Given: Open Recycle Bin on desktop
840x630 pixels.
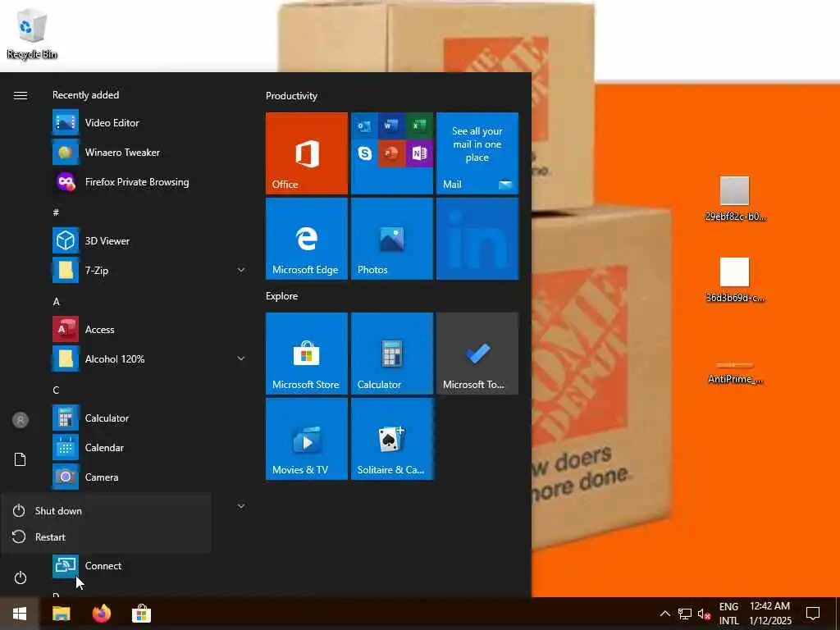Looking at the screenshot, I should (x=32, y=34).
